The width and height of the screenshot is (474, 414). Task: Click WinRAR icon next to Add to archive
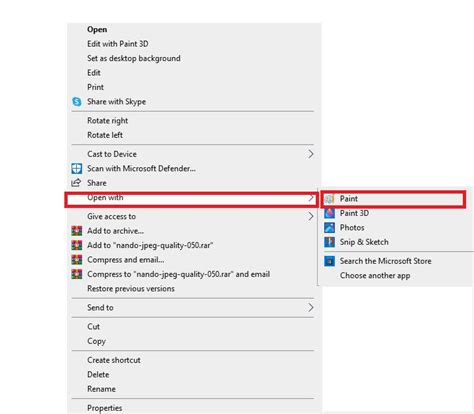(77, 231)
